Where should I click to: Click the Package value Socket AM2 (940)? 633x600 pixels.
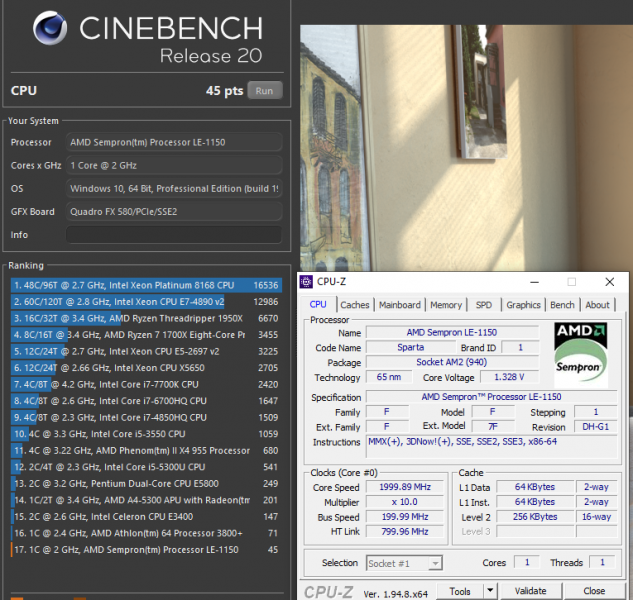(452, 362)
